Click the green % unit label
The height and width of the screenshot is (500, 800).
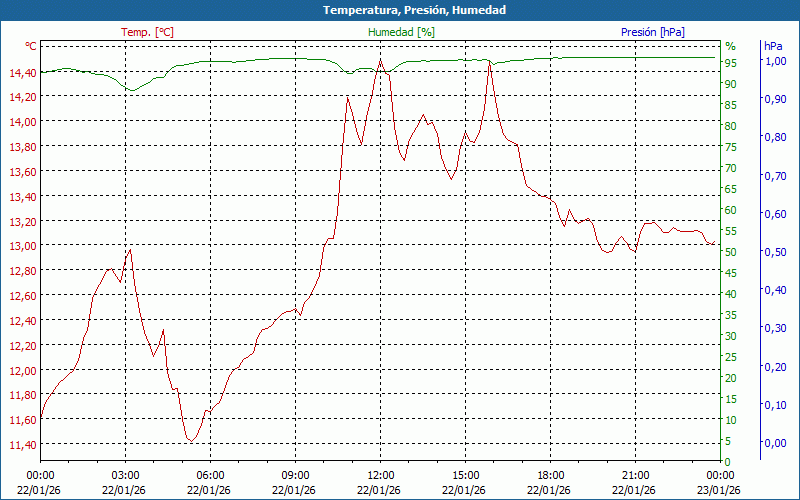(730, 46)
